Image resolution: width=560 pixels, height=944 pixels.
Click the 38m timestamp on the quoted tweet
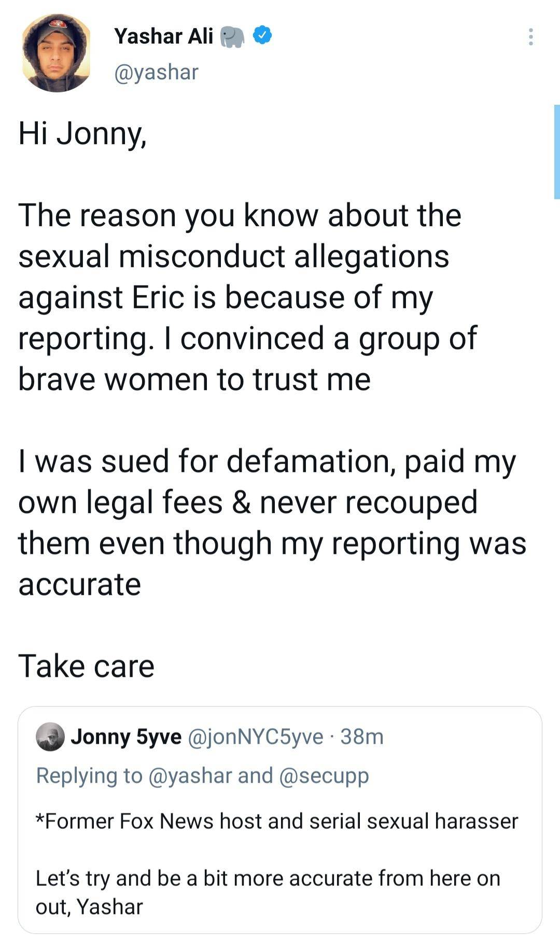(363, 736)
